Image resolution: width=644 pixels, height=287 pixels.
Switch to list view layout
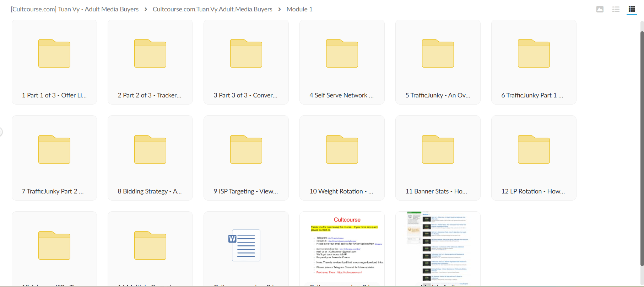tap(616, 9)
